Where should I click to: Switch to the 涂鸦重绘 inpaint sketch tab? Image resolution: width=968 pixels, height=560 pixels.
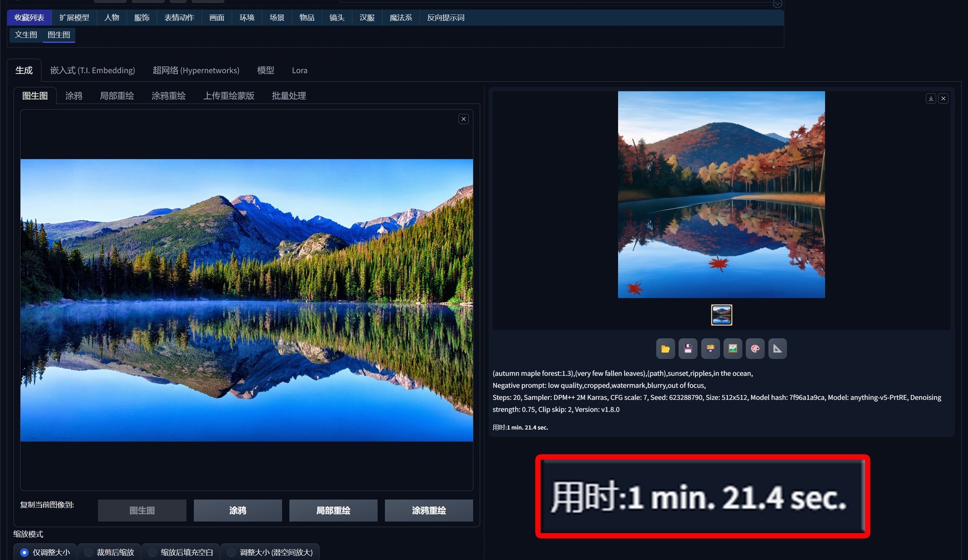coord(168,96)
